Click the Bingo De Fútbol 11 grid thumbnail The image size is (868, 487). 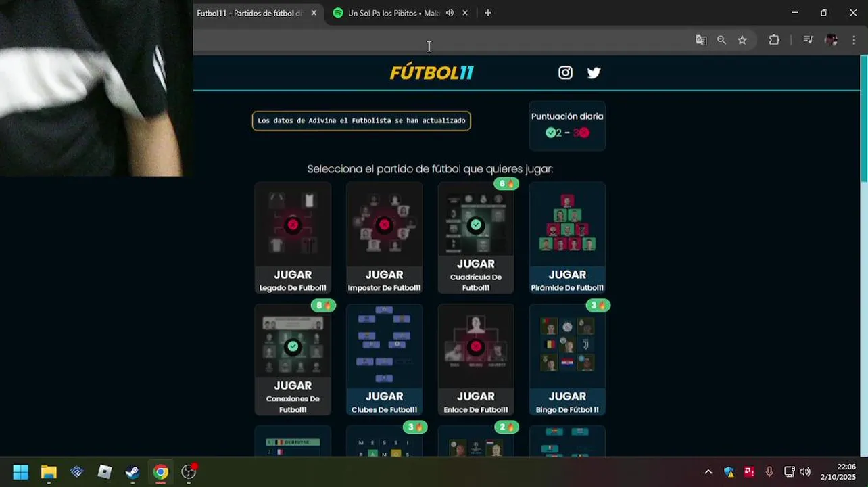(x=567, y=345)
